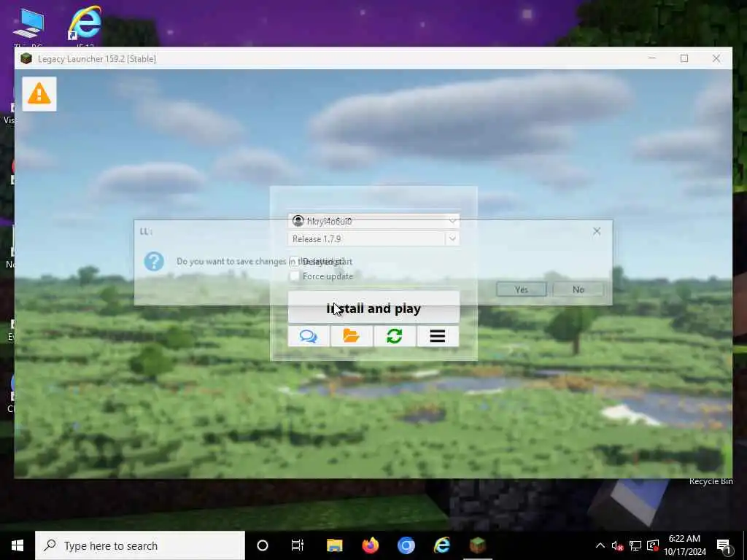Expand the Release 1.7.9 version dropdown
The width and height of the screenshot is (747, 560).
pos(452,238)
